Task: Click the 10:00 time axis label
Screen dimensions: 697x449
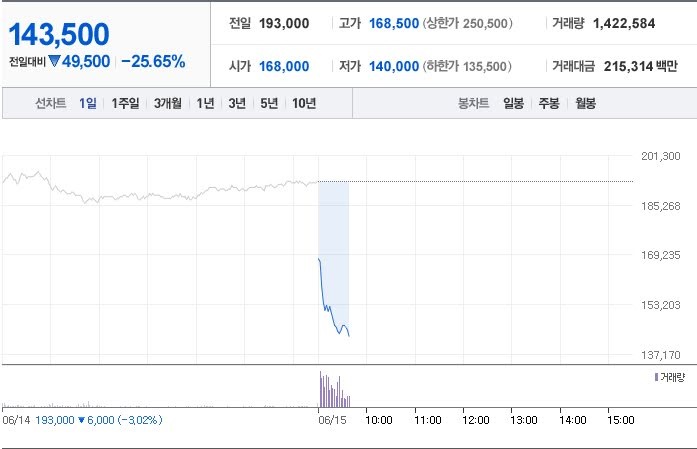Action: [x=379, y=420]
